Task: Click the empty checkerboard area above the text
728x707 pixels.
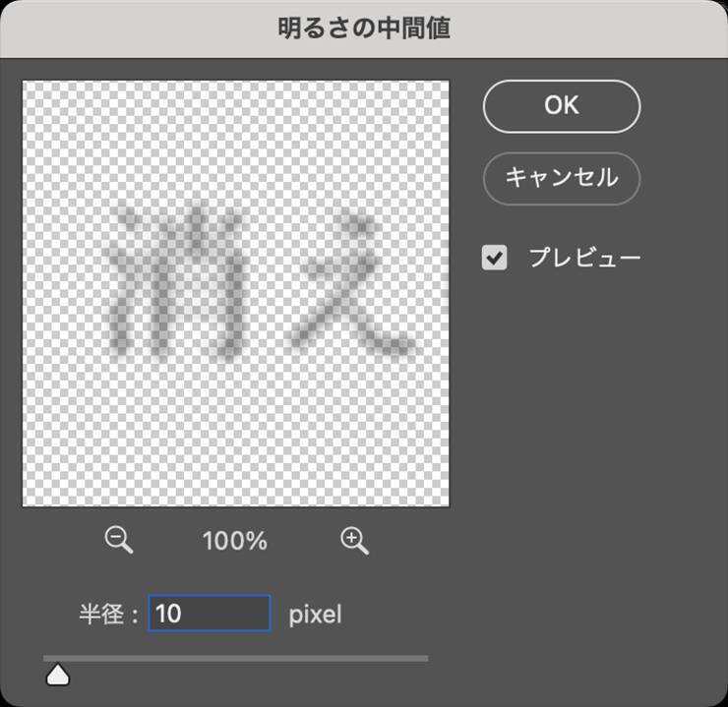Action: click(236, 138)
